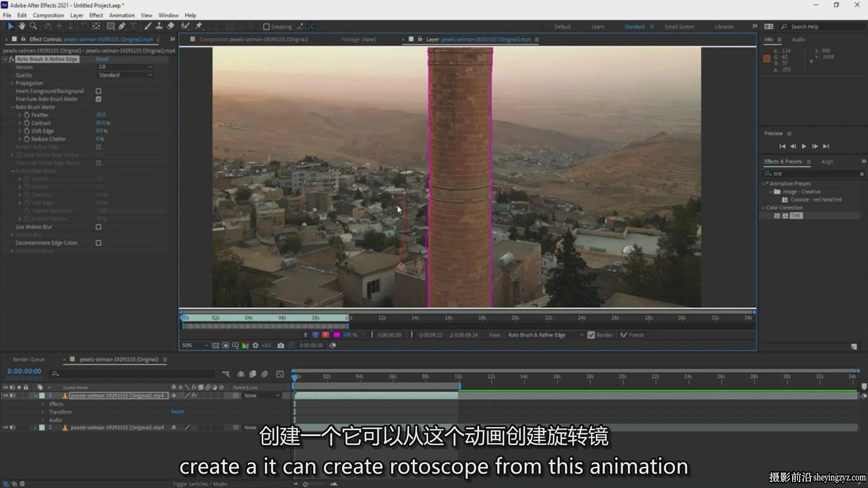Expand the Feather property
This screenshot has width=868, height=488.
click(x=19, y=115)
